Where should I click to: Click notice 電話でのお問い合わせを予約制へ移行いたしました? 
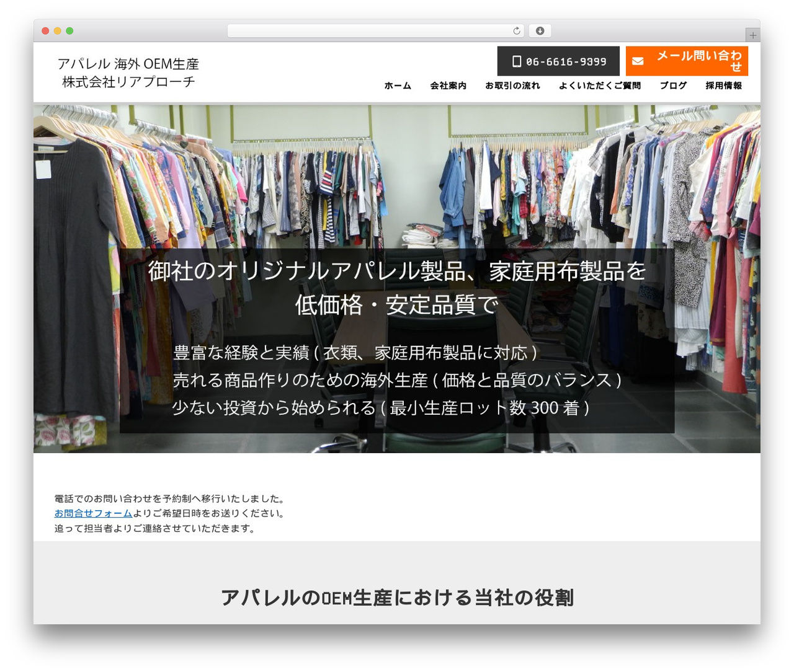click(x=171, y=498)
